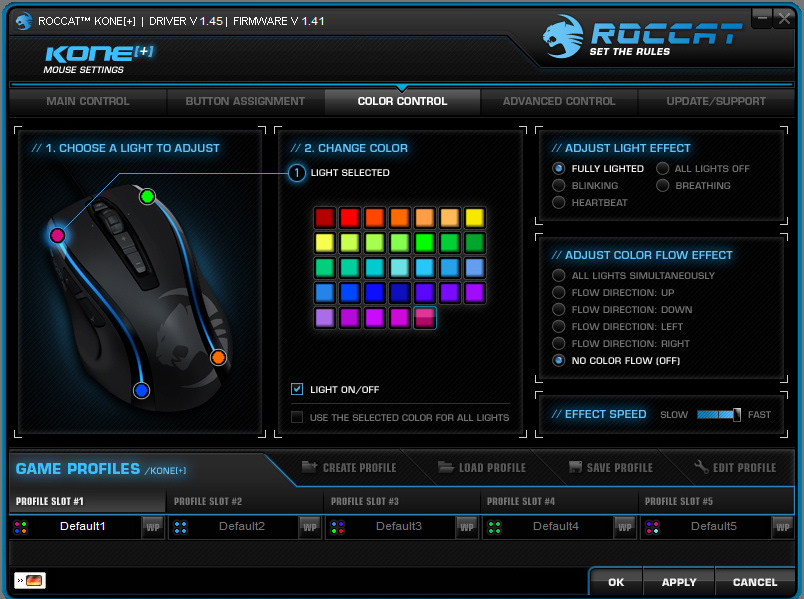Switch to Profile Slot #2
Screen dimensions: 804x599
[245, 501]
